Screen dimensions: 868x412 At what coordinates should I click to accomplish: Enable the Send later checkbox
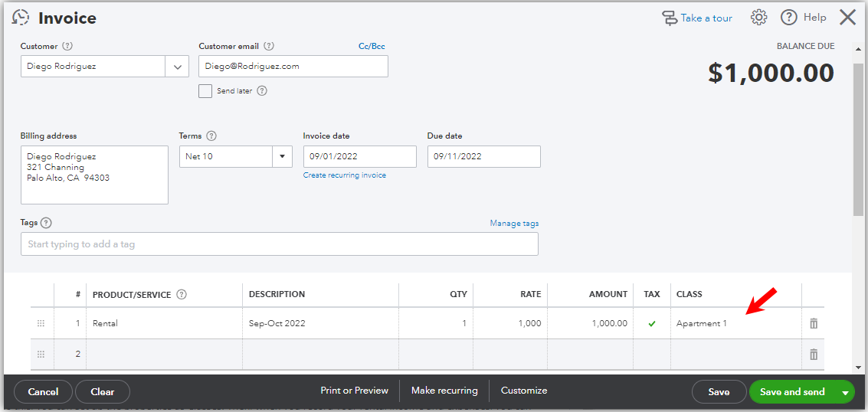(x=205, y=91)
